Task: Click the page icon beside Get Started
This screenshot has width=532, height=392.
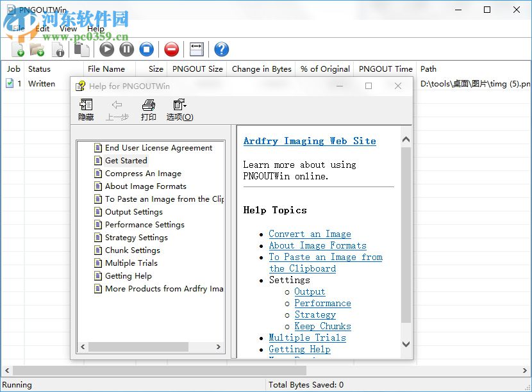Action: point(98,161)
